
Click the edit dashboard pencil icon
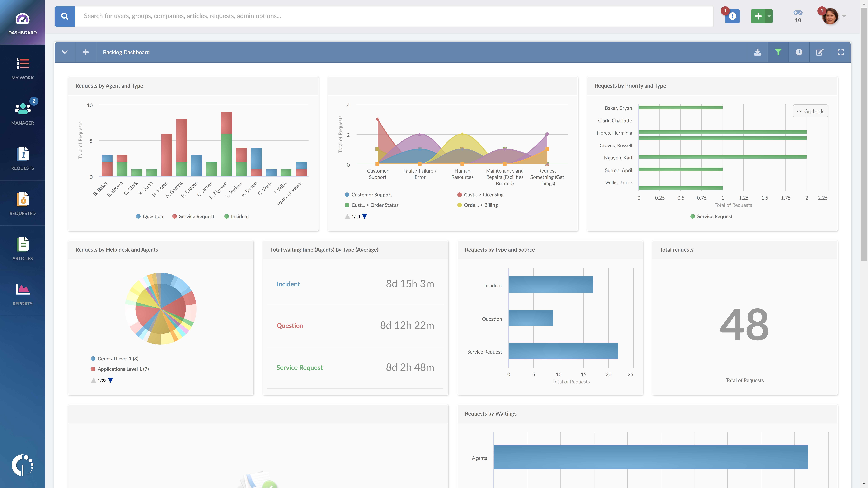[x=819, y=52]
